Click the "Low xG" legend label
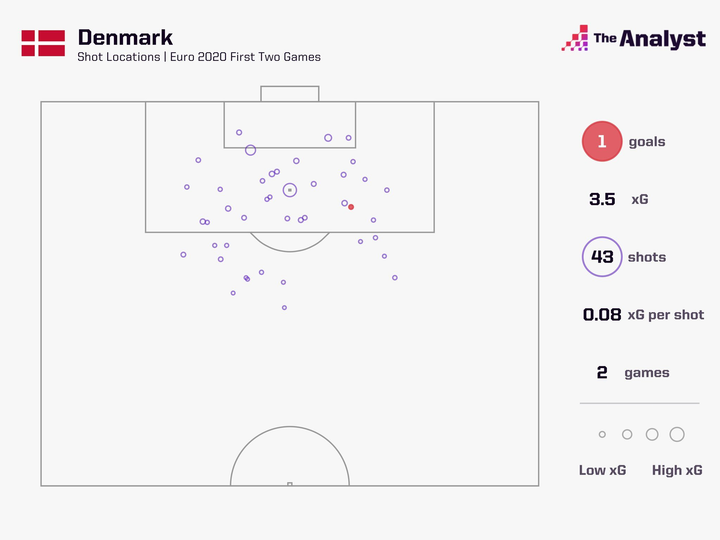 pos(602,470)
